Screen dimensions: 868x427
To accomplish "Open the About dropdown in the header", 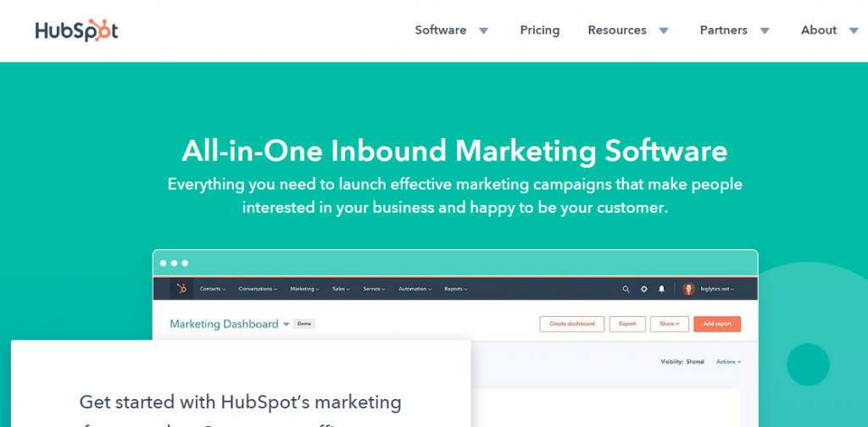I will coord(830,30).
